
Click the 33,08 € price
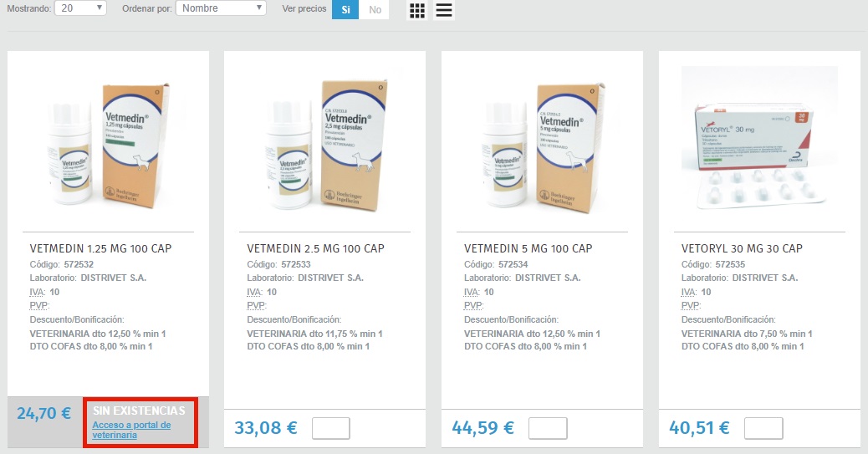(266, 428)
